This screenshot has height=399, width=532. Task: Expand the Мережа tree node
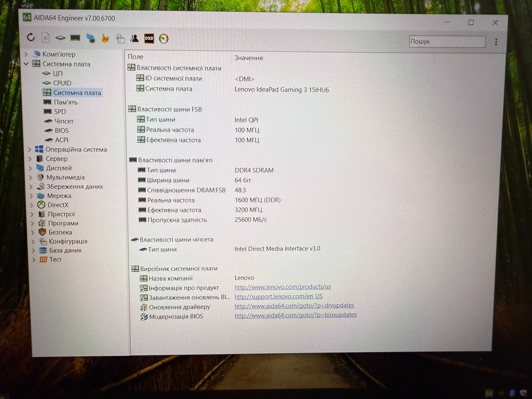point(31,196)
